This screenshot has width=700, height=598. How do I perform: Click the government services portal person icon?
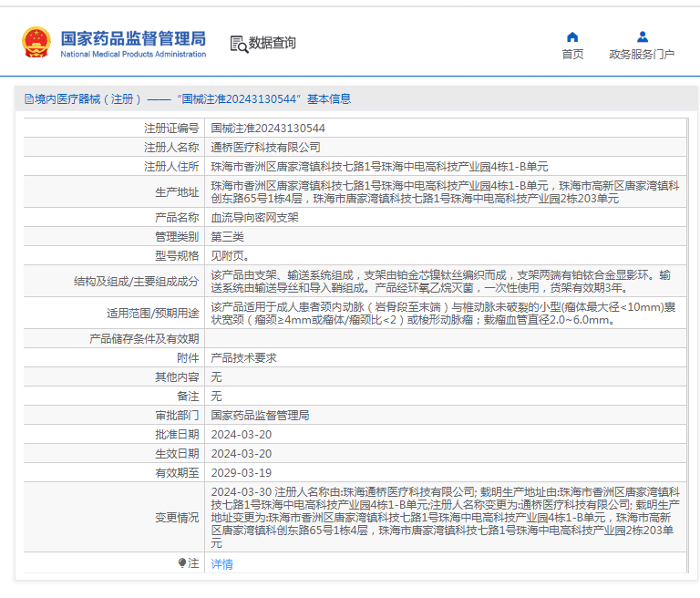643,36
